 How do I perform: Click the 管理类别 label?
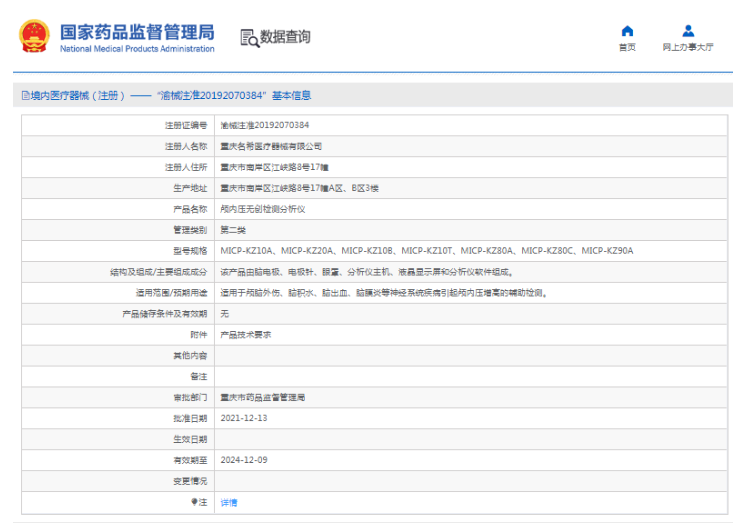[190, 230]
